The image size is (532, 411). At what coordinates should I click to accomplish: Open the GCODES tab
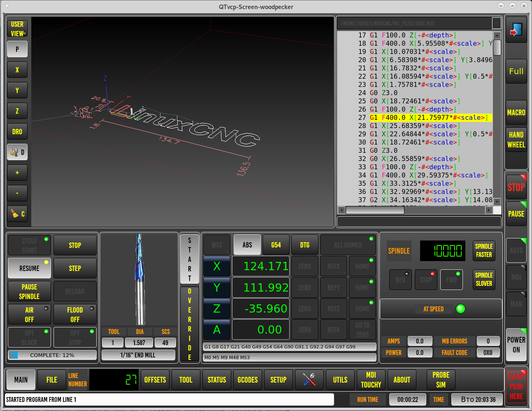[248, 380]
